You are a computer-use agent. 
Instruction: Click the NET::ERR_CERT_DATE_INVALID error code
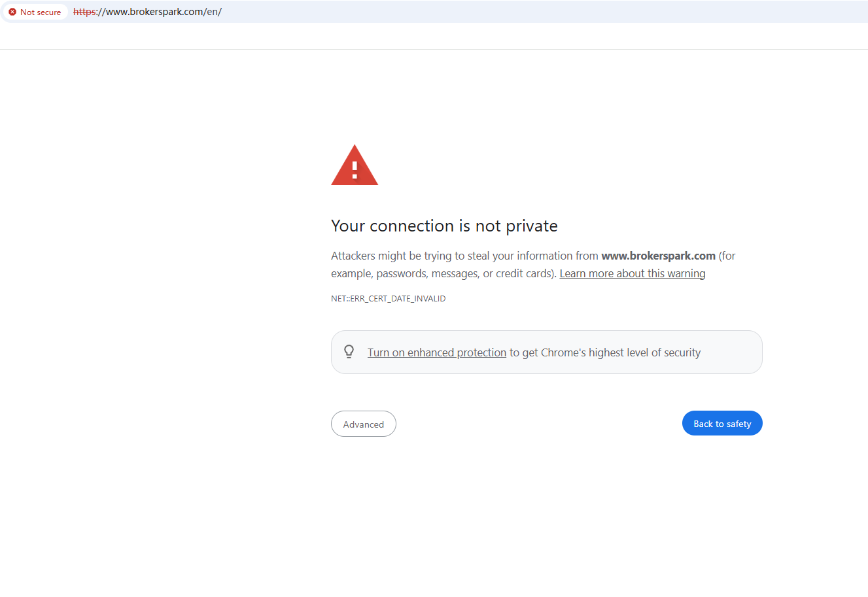coord(388,298)
